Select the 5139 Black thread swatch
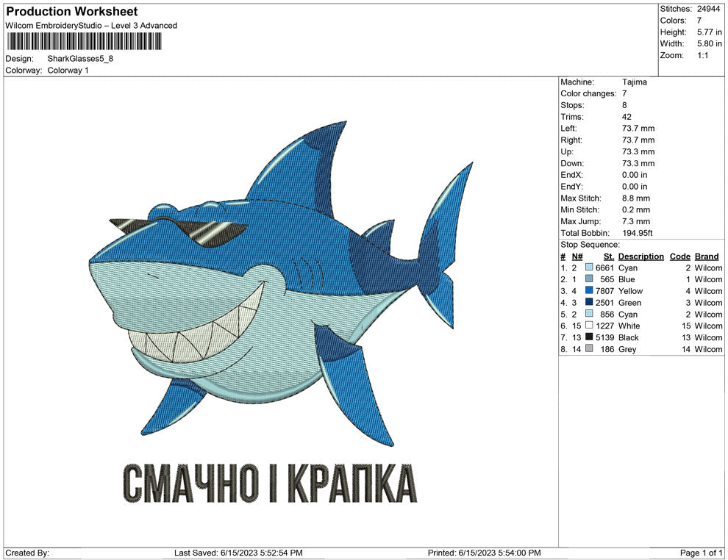The image size is (728, 560). coord(589,337)
